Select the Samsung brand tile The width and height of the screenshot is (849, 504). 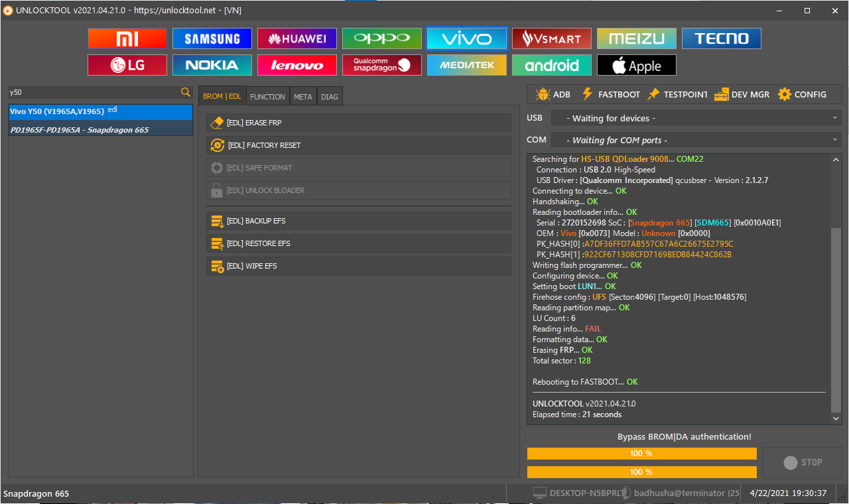click(x=212, y=38)
